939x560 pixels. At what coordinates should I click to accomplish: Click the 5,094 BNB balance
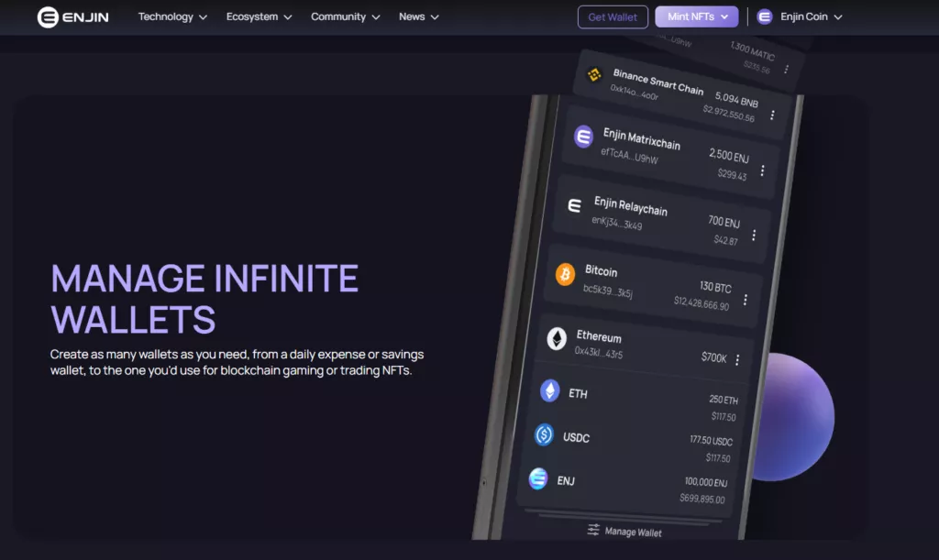tap(736, 99)
